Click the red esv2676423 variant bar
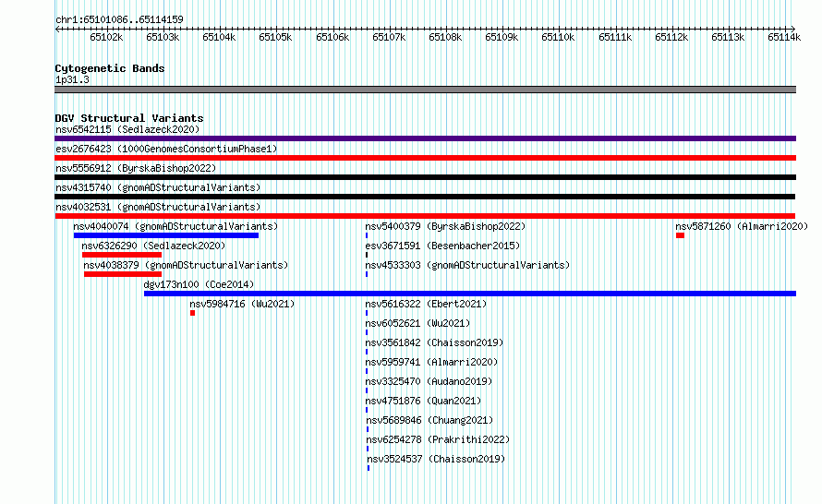The width and height of the screenshot is (822, 504). 425,158
